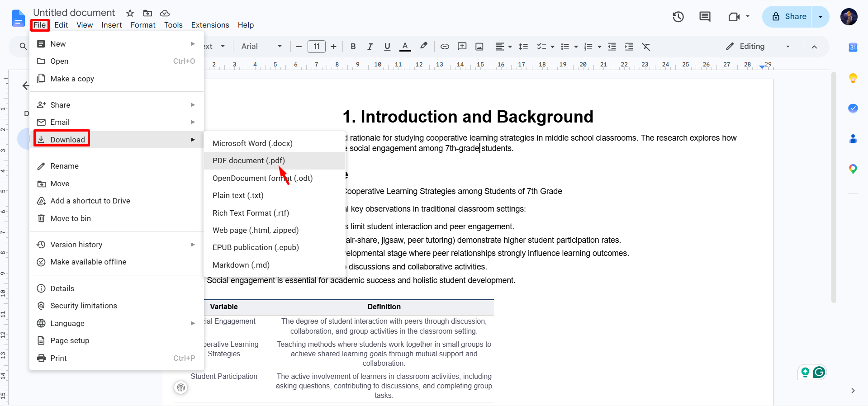Click the font size input field
The image size is (868, 406).
[317, 47]
